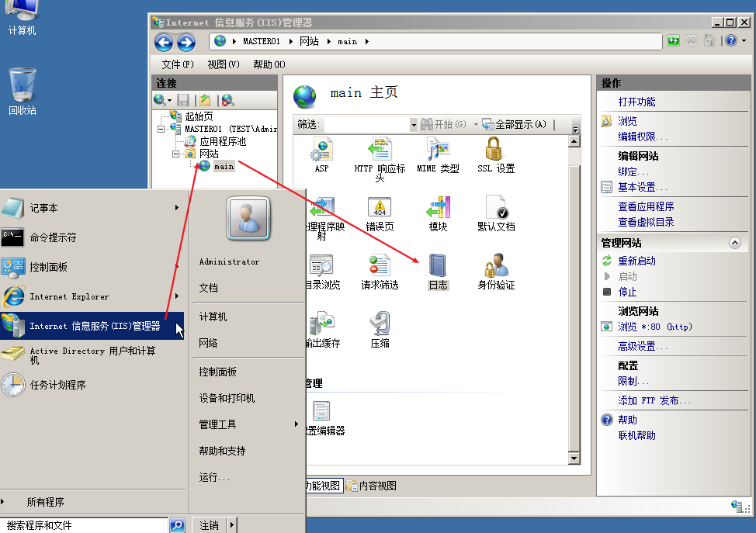Click 编辑权限... link
The height and width of the screenshot is (533, 756).
pyautogui.click(x=642, y=137)
